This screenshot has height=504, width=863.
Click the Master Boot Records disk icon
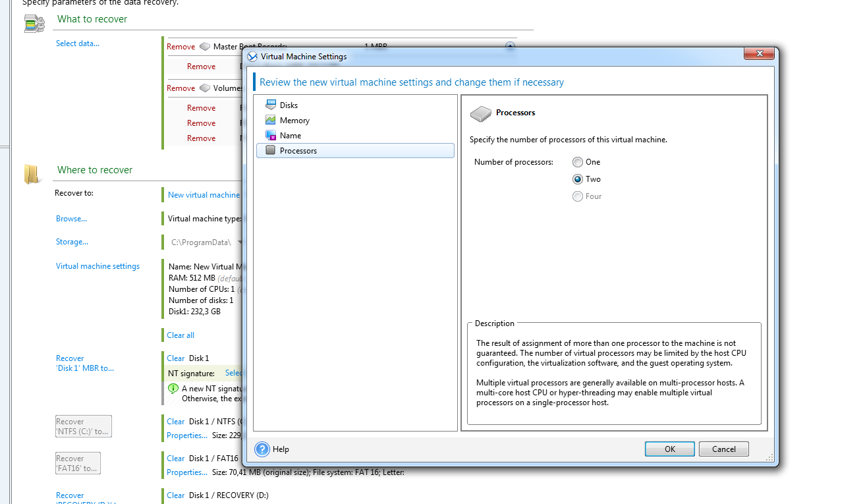[205, 47]
